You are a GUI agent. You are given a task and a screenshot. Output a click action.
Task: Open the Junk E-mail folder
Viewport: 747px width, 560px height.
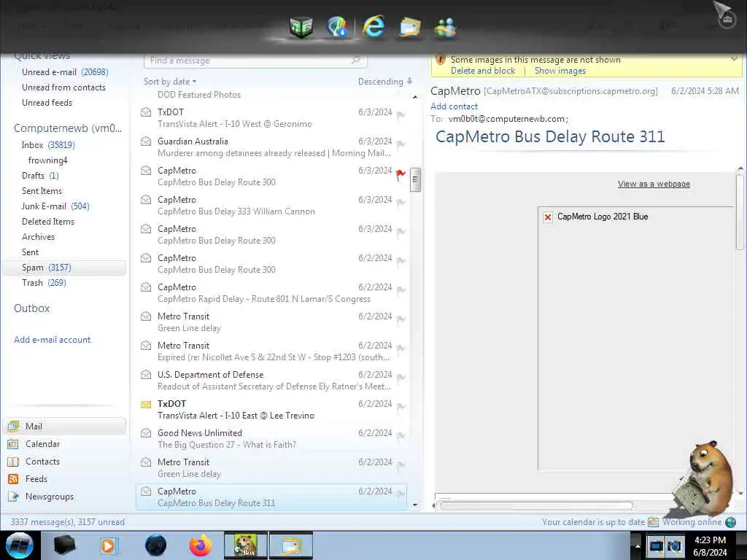coord(55,206)
